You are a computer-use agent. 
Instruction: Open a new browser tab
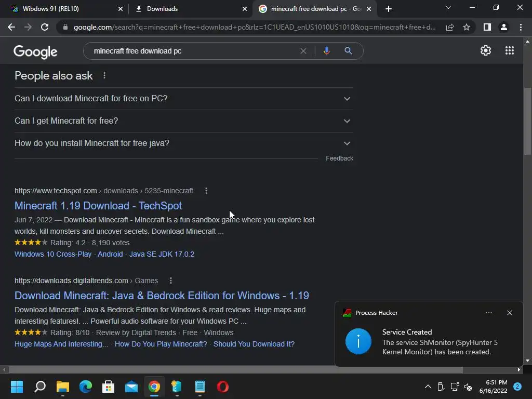[389, 9]
